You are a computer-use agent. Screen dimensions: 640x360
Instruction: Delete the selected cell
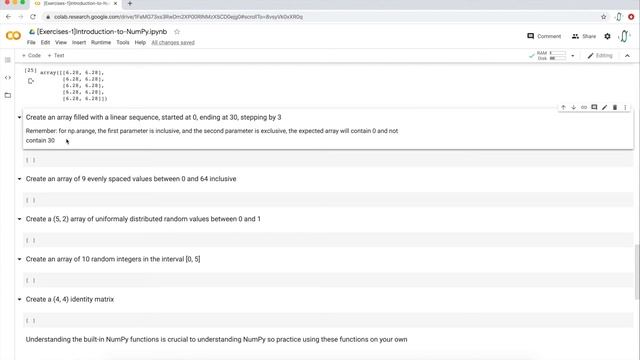click(x=615, y=107)
